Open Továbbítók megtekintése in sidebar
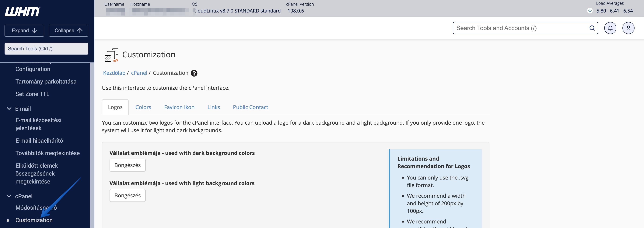644x228 pixels. 47,153
